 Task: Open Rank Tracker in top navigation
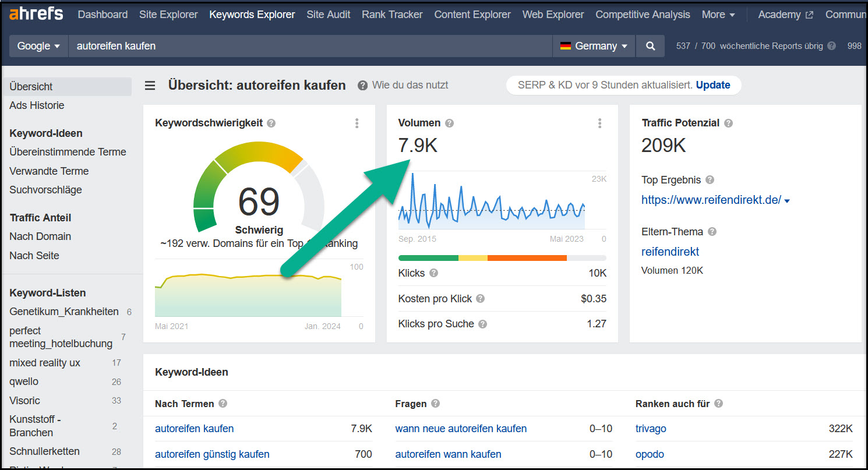392,15
